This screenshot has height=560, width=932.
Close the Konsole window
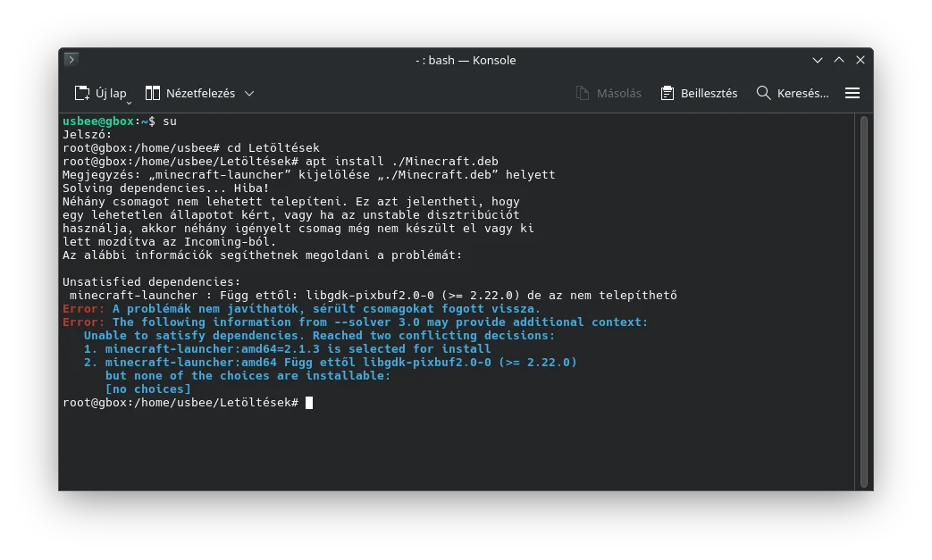click(861, 60)
